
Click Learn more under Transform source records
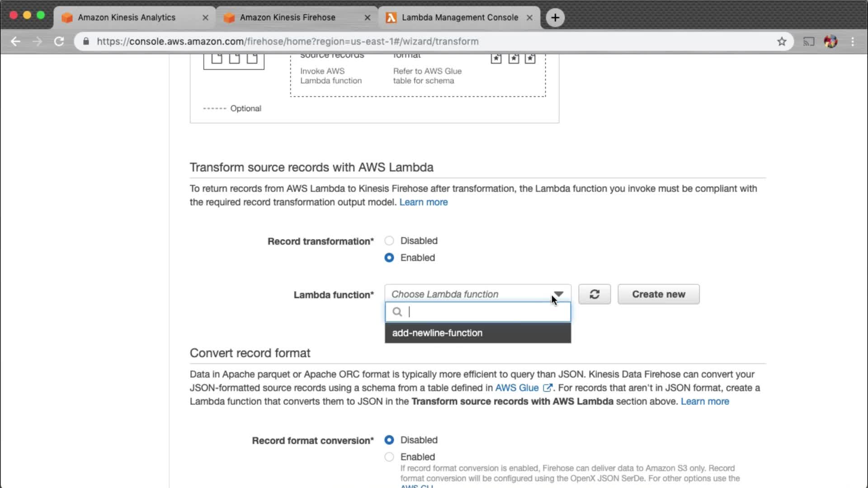(x=423, y=202)
